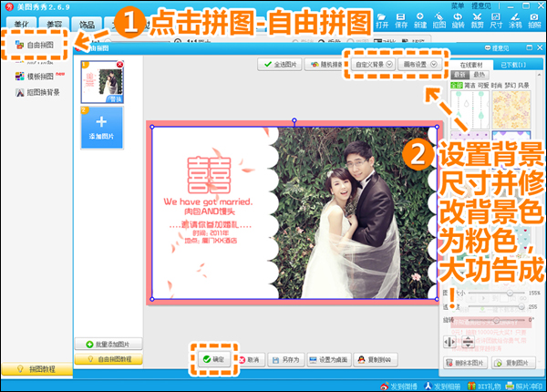Viewport: 547px width, 392px height.
Task: Pick the yellow floral background thumbnail
Action: tap(511, 110)
